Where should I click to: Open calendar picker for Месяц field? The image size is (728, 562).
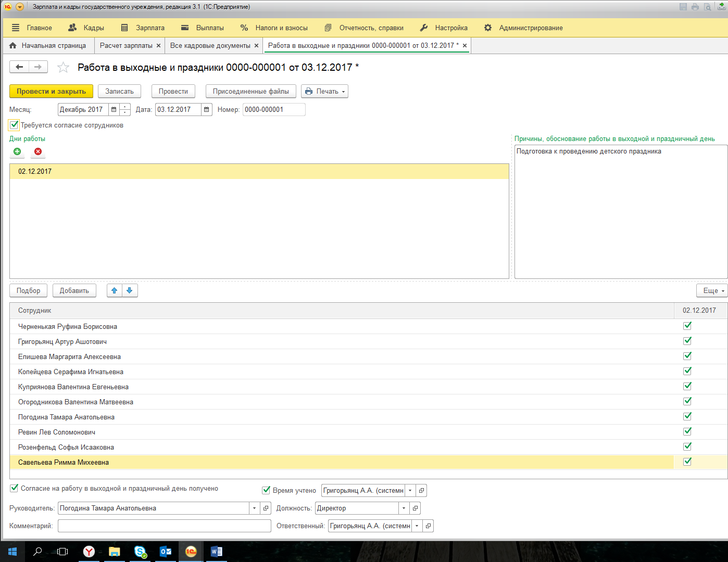click(114, 109)
